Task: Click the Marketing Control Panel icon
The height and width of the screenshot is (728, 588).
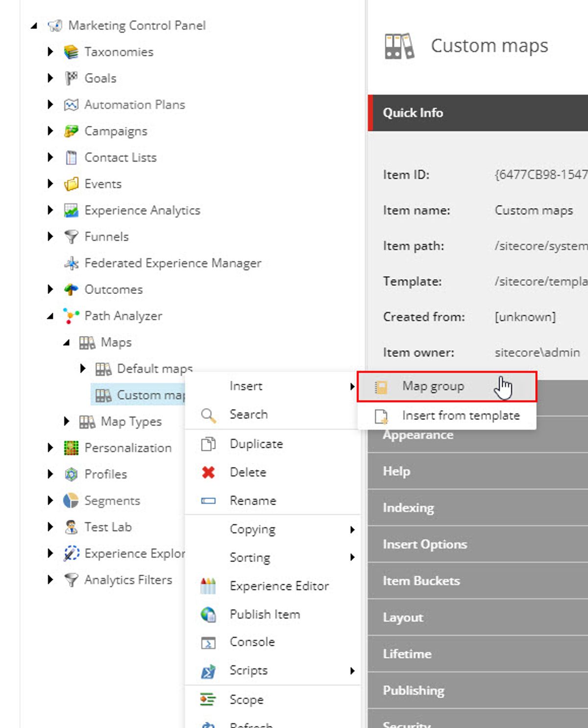Action: pos(55,25)
